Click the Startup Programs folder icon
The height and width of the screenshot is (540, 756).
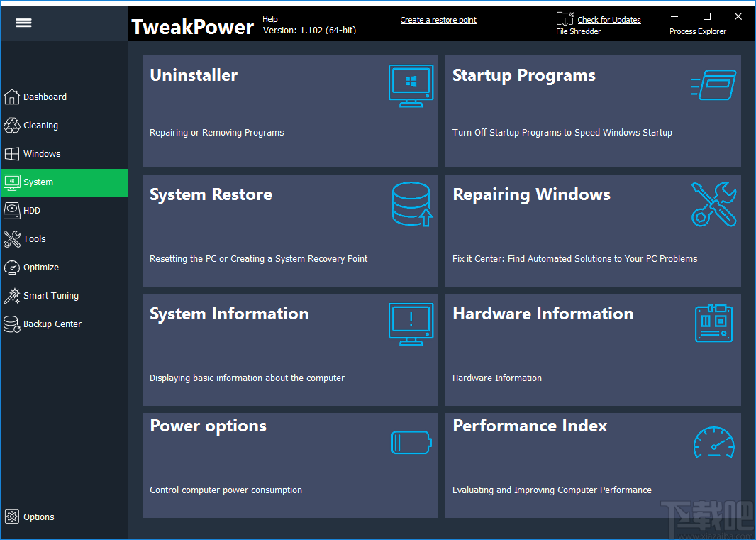pos(713,85)
